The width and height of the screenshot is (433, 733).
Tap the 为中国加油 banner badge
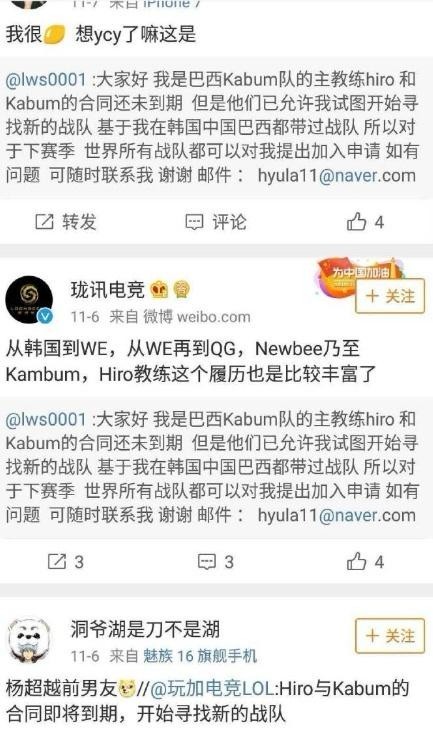[360, 273]
